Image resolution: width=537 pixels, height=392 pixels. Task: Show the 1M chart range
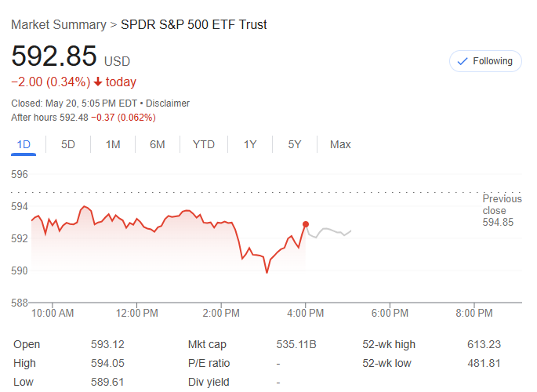coord(113,144)
